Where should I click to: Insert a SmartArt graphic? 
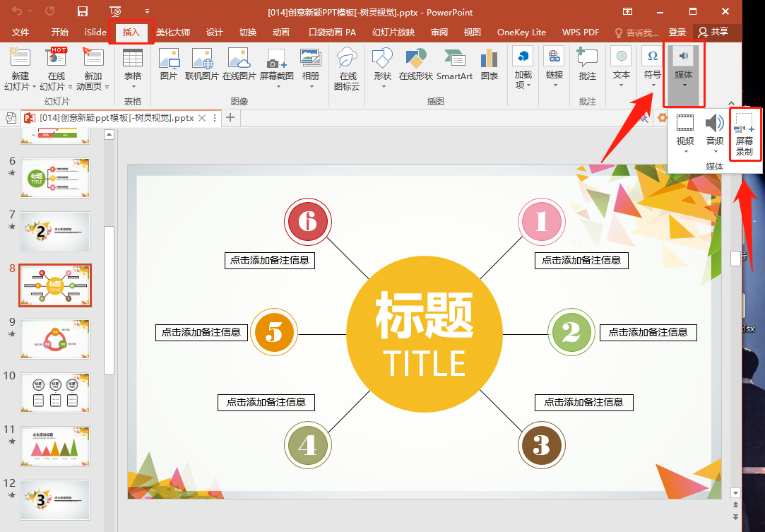pyautogui.click(x=455, y=64)
